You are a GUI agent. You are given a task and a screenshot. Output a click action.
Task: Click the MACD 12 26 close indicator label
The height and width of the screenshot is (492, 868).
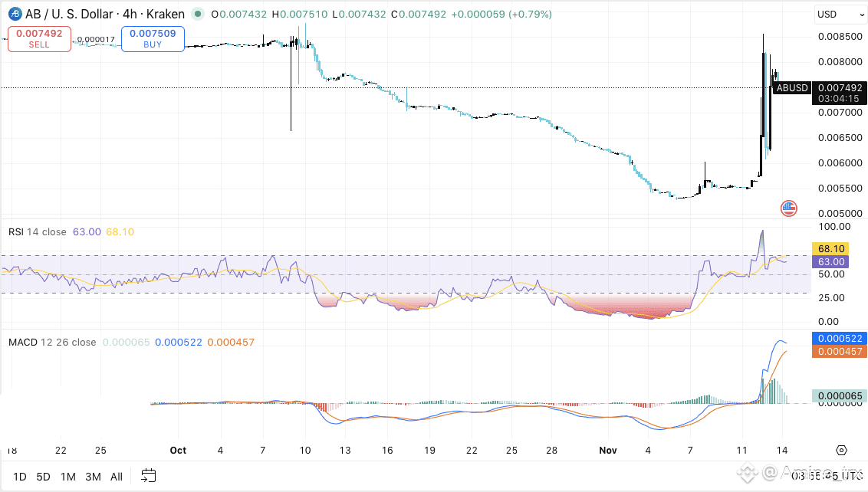tap(52, 342)
